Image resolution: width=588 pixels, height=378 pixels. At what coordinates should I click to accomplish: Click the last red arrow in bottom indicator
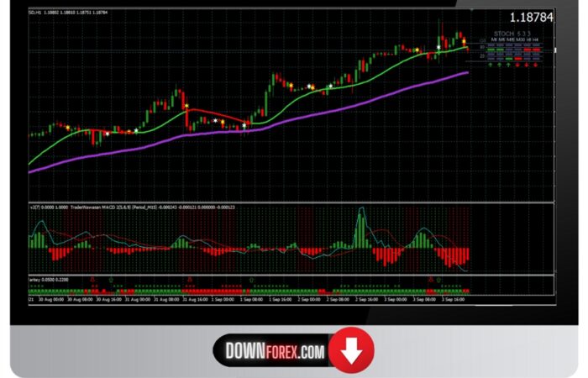pos(431,279)
